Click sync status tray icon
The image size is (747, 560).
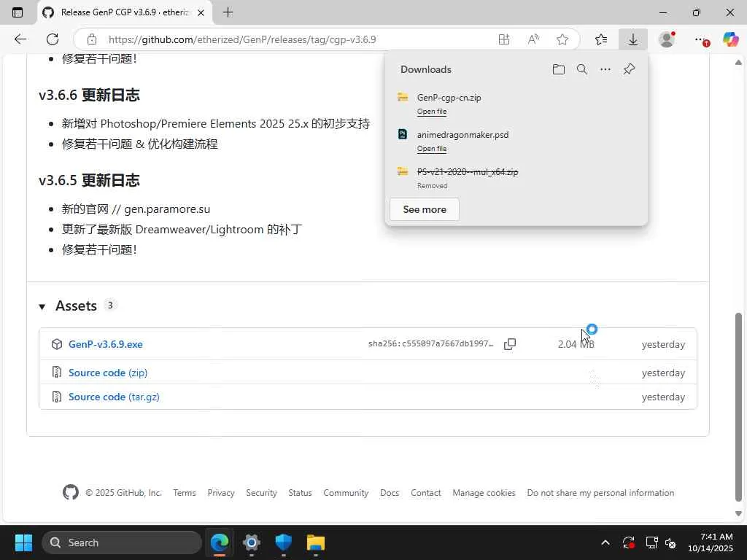tap(628, 542)
